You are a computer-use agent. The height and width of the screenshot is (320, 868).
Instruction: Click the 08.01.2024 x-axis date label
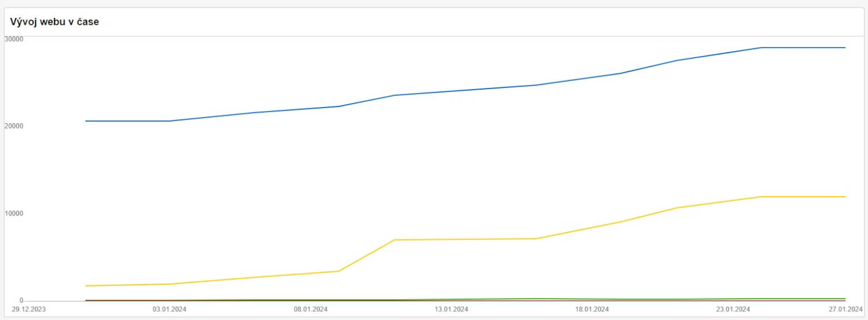coord(311,309)
